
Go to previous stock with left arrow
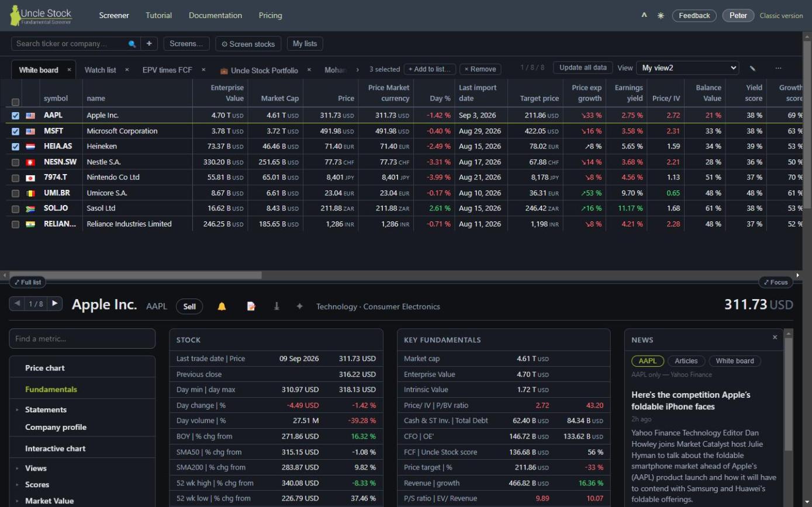(17, 303)
